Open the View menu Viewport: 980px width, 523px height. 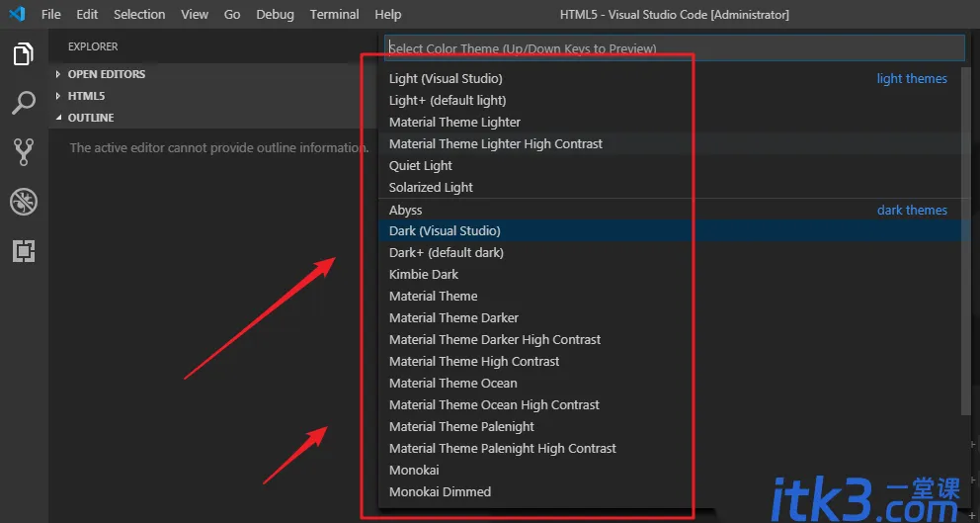pos(195,14)
